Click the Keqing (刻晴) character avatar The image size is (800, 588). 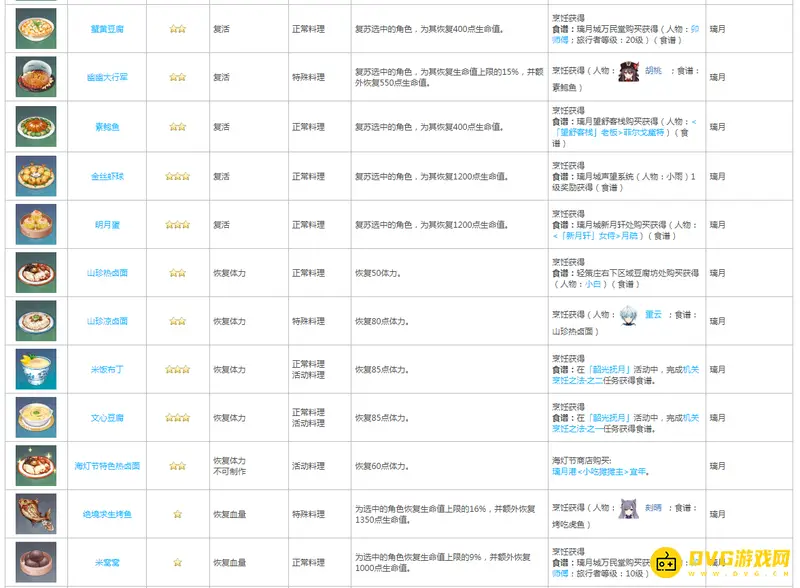coord(629,508)
